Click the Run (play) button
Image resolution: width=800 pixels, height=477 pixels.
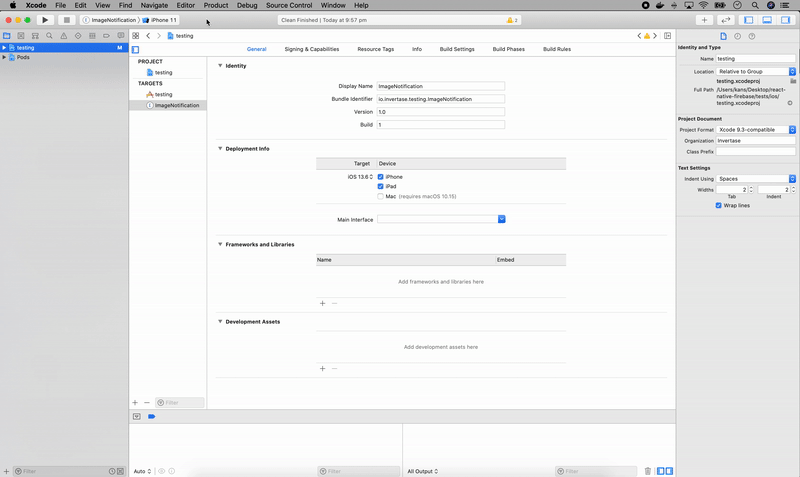click(45, 20)
